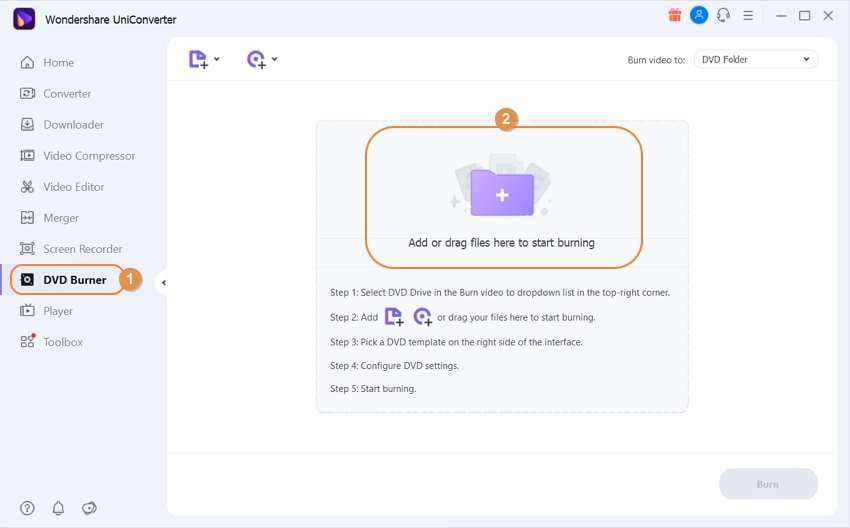Select DVD Burner in the sidebar
The width and height of the screenshot is (850, 528).
click(74, 280)
